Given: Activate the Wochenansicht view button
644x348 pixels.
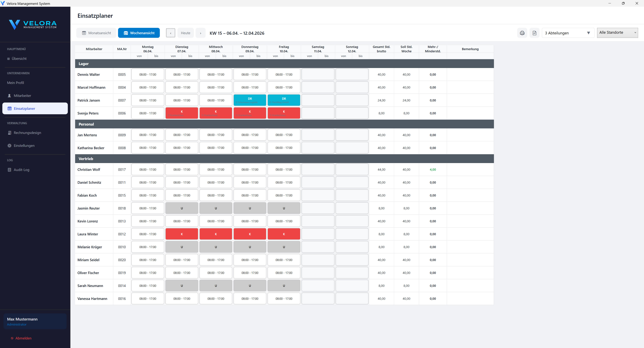Looking at the screenshot, I should 139,33.
